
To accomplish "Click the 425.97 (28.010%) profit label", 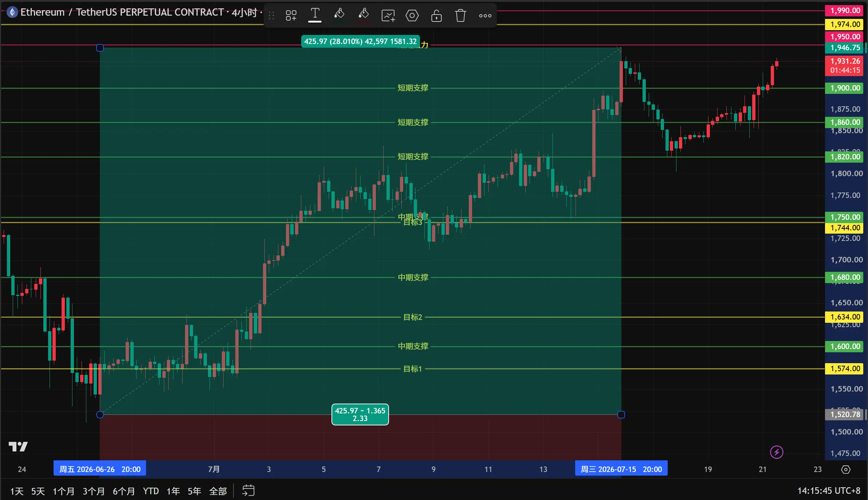I will coord(360,41).
